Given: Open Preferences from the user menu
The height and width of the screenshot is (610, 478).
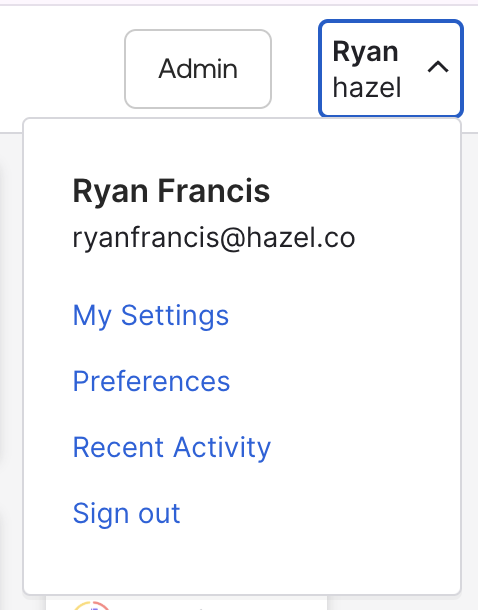Looking at the screenshot, I should pos(151,381).
